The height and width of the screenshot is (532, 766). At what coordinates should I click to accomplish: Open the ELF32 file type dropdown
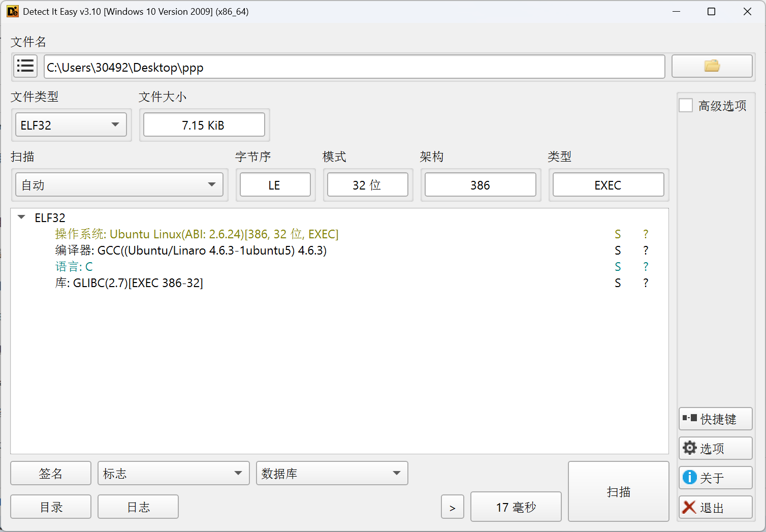tap(71, 125)
